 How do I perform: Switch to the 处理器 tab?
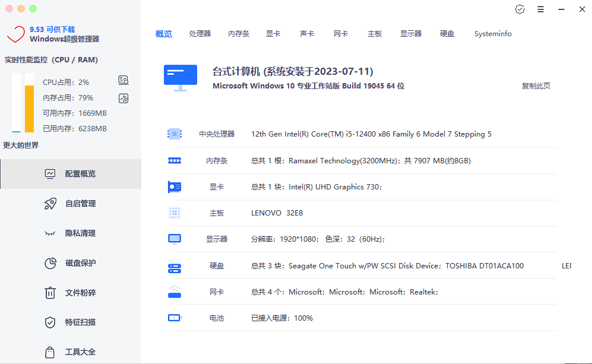[200, 34]
